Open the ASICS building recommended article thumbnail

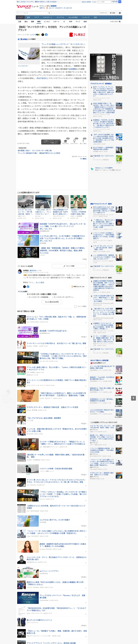(x=43, y=202)
